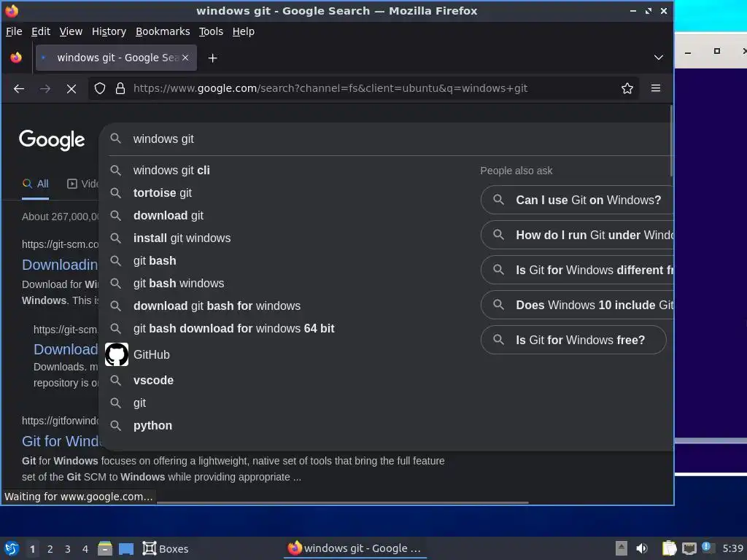
Task: Open the taskbar application start menu
Action: 12,548
